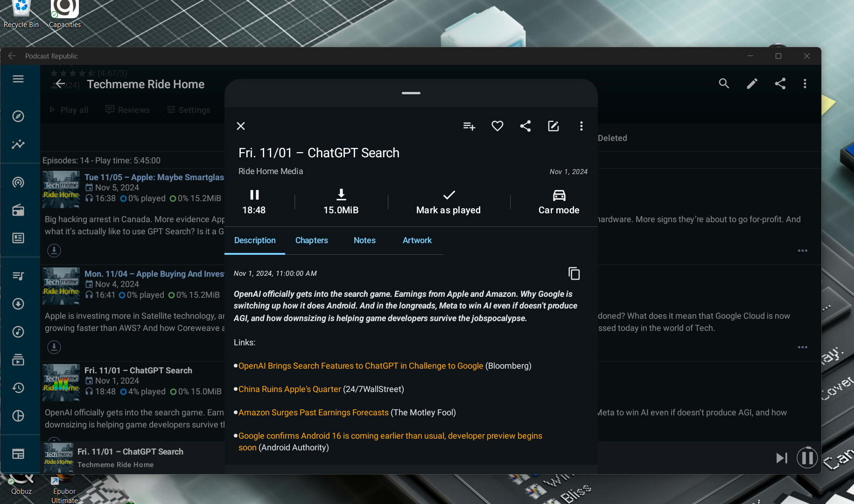
Task: Favorite the ChatGPT Search episode
Action: click(x=497, y=126)
